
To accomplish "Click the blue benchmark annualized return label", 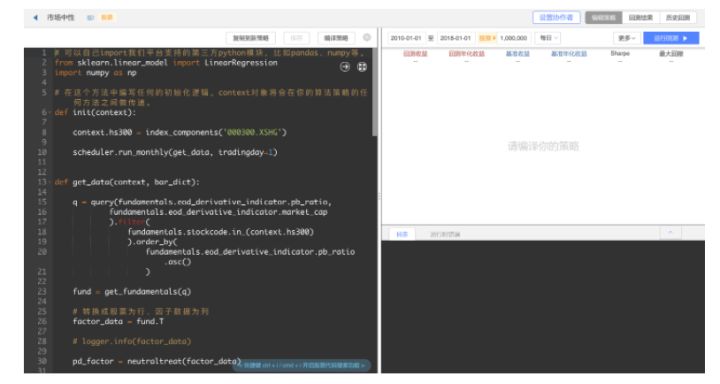I will point(568,54).
